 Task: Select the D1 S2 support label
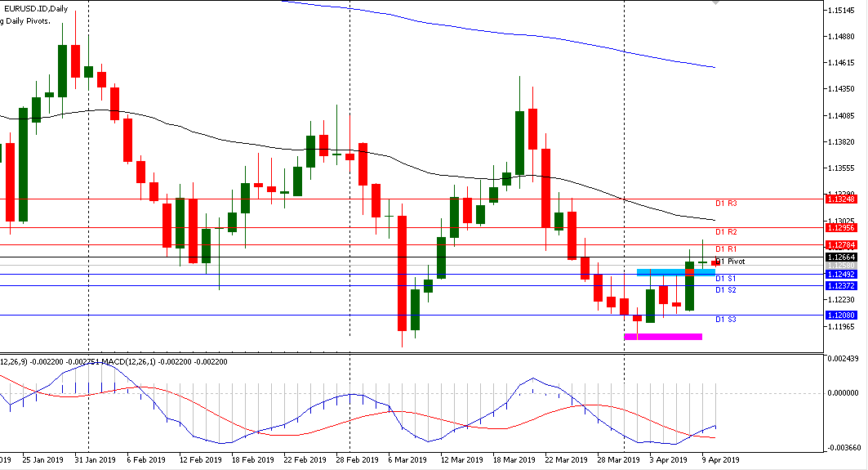point(725,290)
